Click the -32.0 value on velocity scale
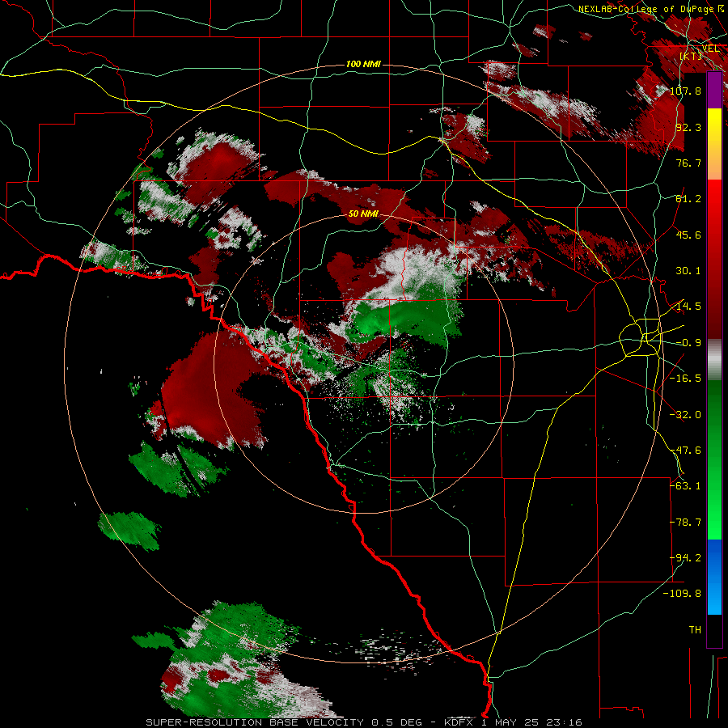This screenshot has width=728, height=728. click(685, 415)
